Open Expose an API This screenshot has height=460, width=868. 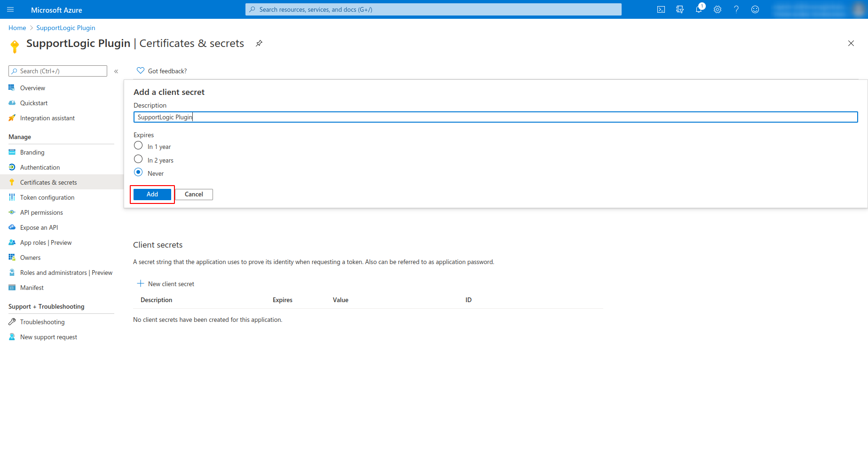39,227
